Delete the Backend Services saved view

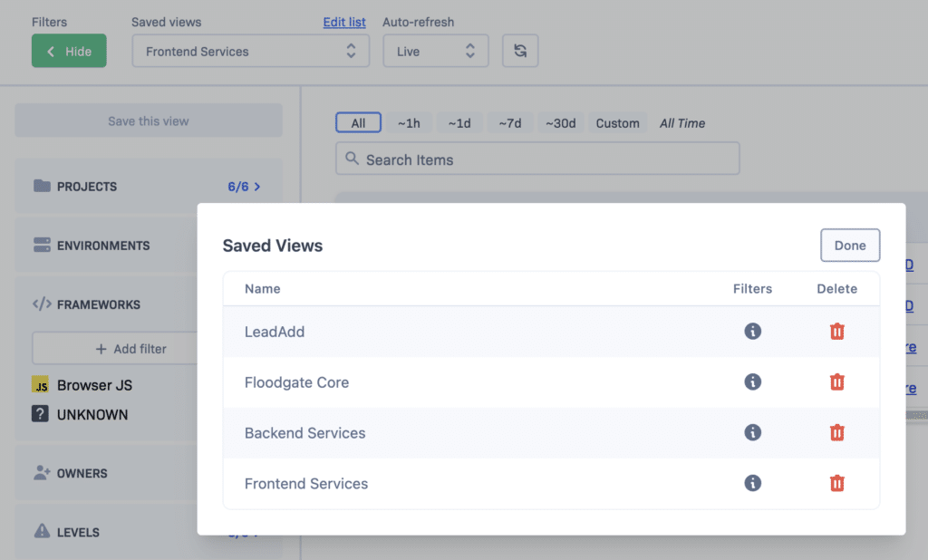836,432
